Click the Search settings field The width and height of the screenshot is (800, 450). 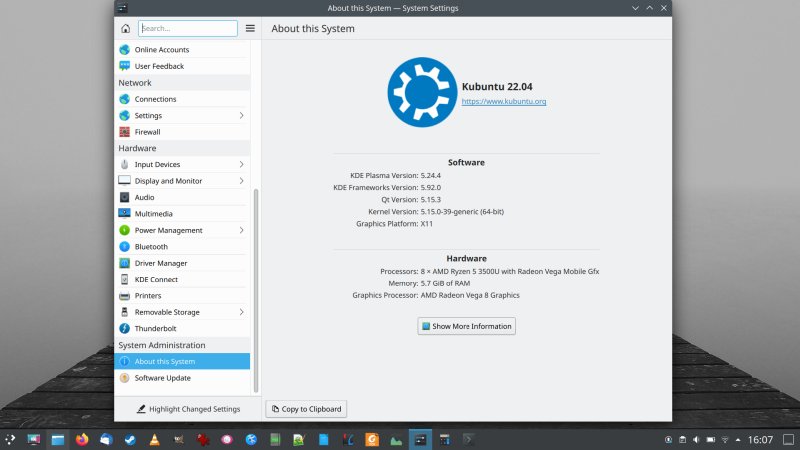[x=188, y=29]
